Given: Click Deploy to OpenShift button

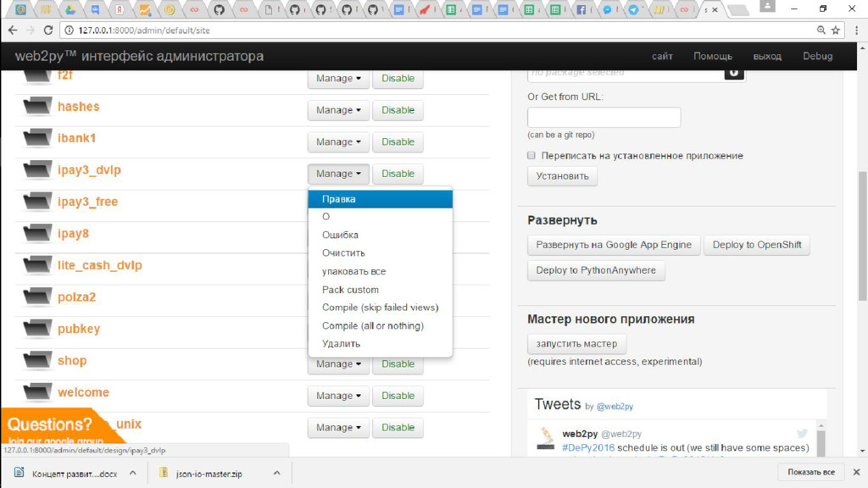Looking at the screenshot, I should (x=757, y=245).
